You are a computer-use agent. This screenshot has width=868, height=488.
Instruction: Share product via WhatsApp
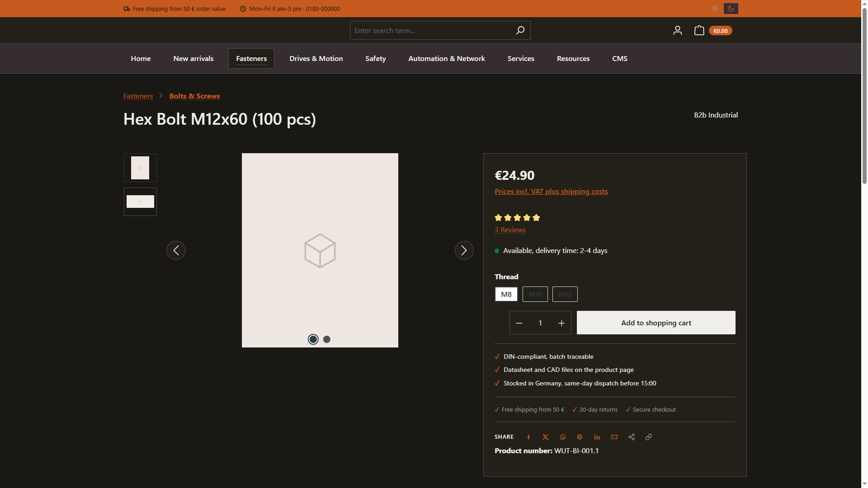563,437
